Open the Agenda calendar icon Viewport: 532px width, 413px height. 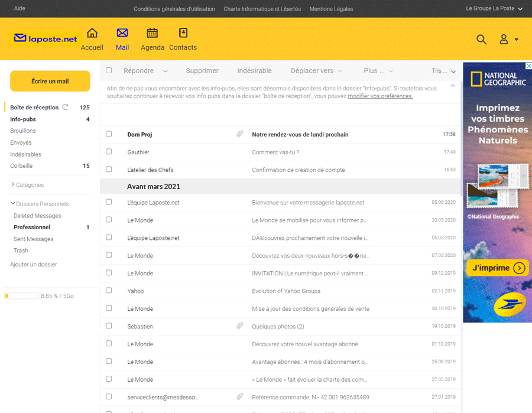[152, 33]
